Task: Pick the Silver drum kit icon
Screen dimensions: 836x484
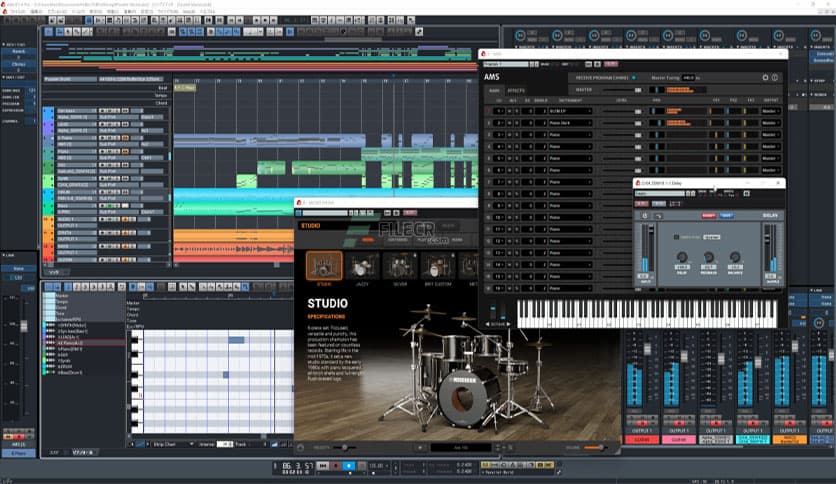Action: [400, 265]
